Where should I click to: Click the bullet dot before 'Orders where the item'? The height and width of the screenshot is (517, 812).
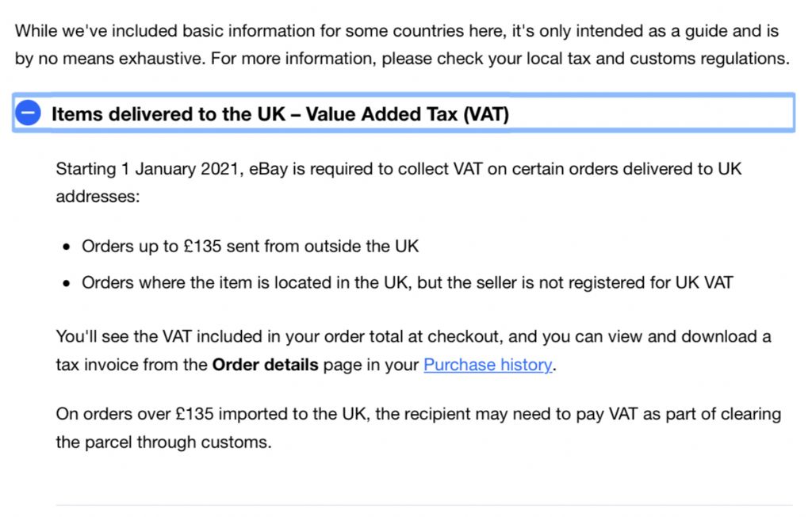(66, 283)
